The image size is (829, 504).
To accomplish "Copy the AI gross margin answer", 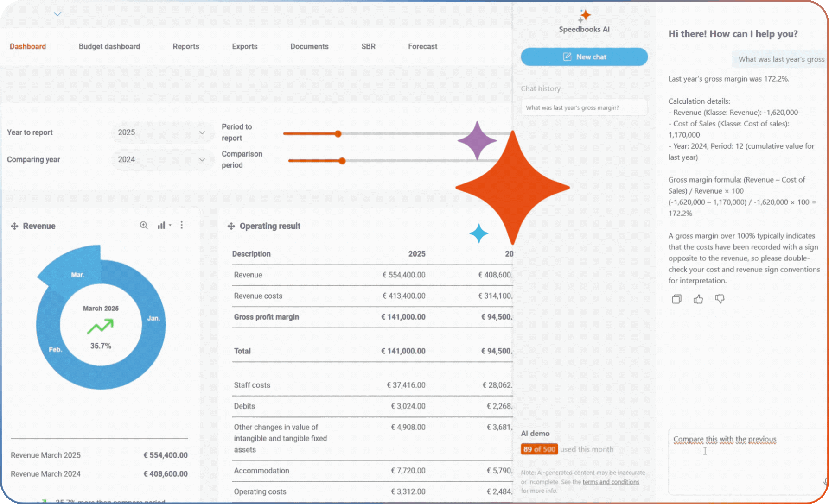I will click(x=676, y=299).
